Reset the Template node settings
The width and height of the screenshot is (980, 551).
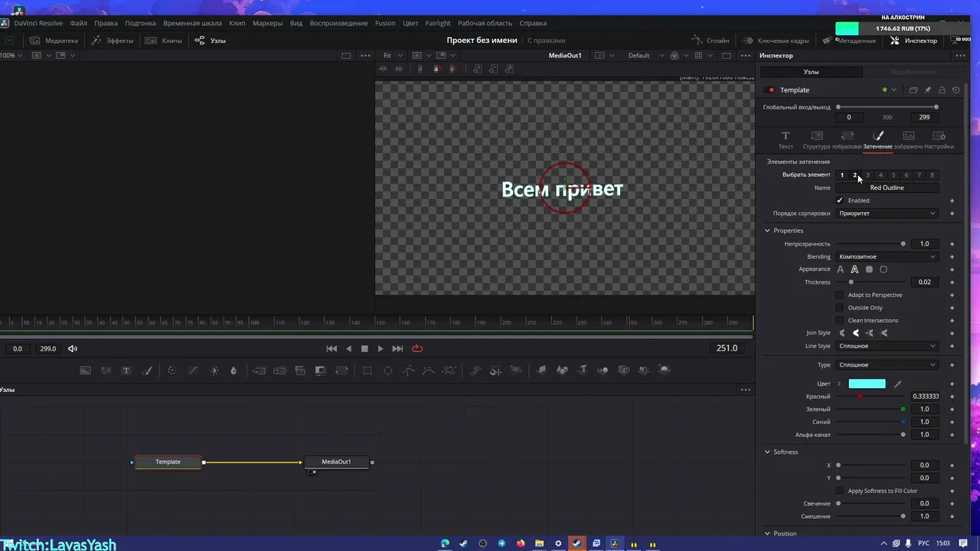click(955, 90)
